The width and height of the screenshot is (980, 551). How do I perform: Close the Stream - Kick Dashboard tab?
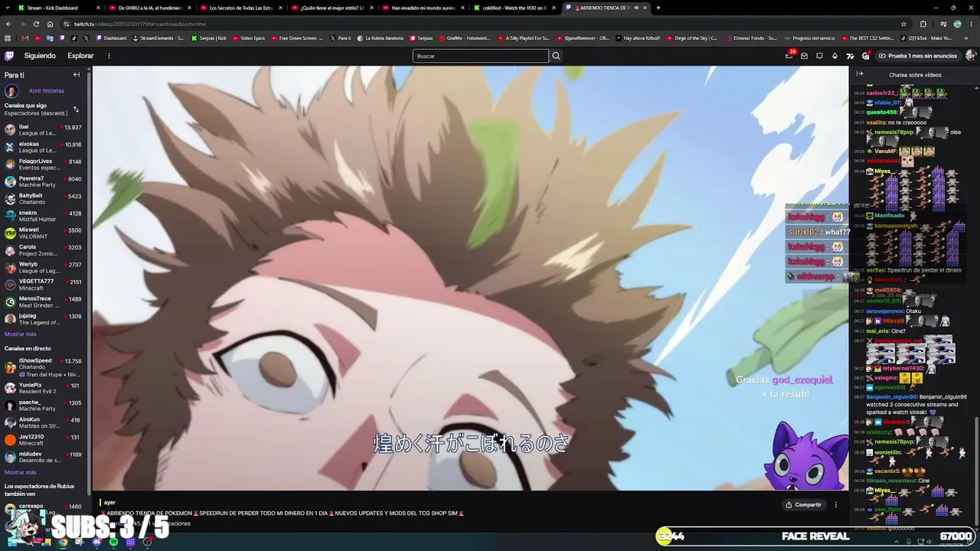click(98, 8)
